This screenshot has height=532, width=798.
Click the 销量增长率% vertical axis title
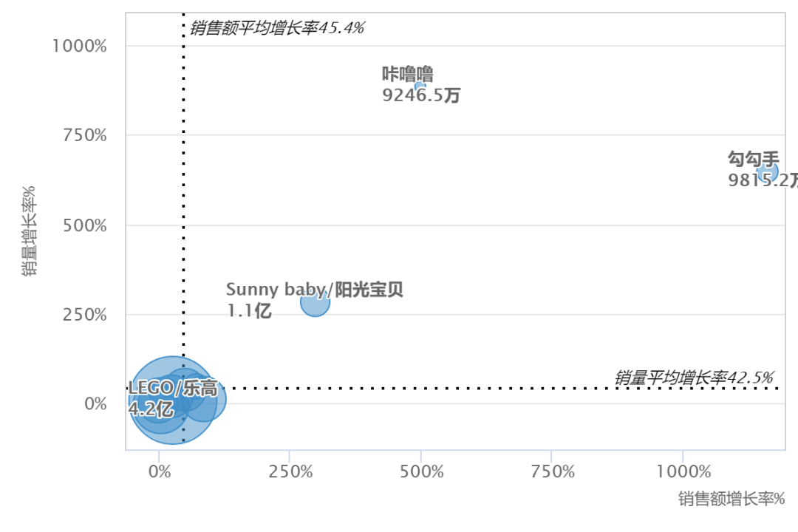tap(30, 231)
